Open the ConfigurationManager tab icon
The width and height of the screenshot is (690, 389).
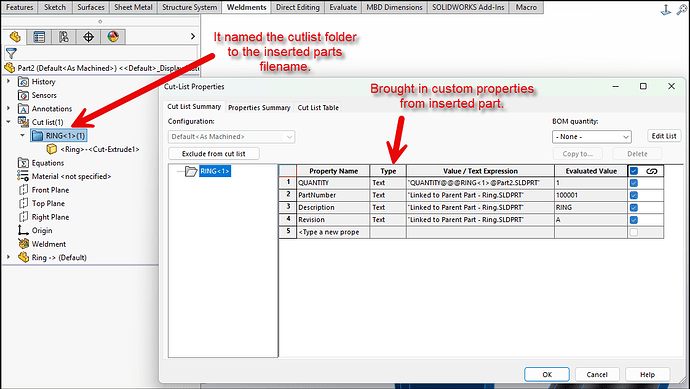tap(64, 37)
